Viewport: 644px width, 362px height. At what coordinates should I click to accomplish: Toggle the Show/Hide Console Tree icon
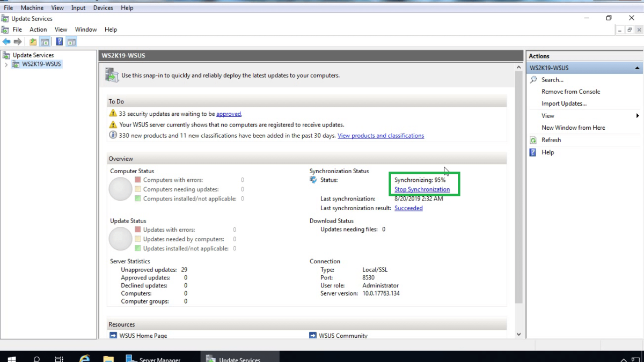pos(45,42)
